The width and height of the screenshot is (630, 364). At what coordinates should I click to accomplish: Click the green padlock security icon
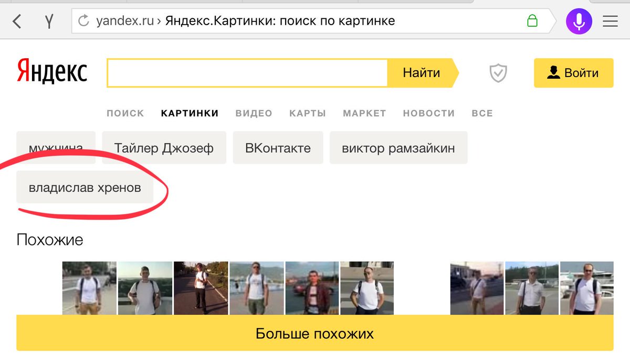(532, 21)
